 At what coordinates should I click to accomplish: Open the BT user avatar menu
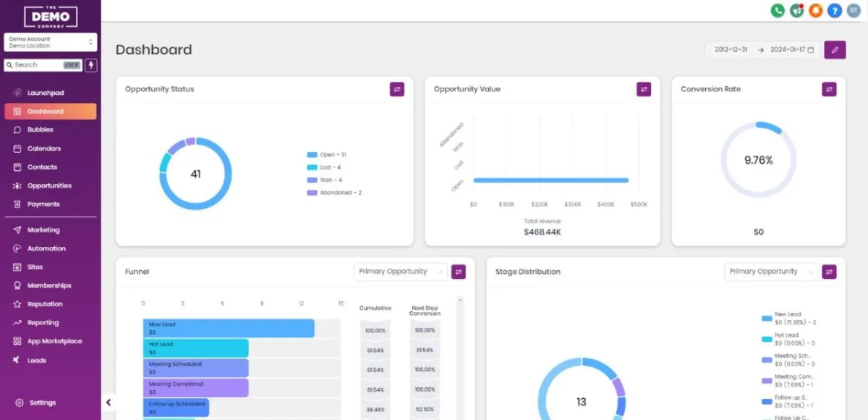click(x=854, y=11)
